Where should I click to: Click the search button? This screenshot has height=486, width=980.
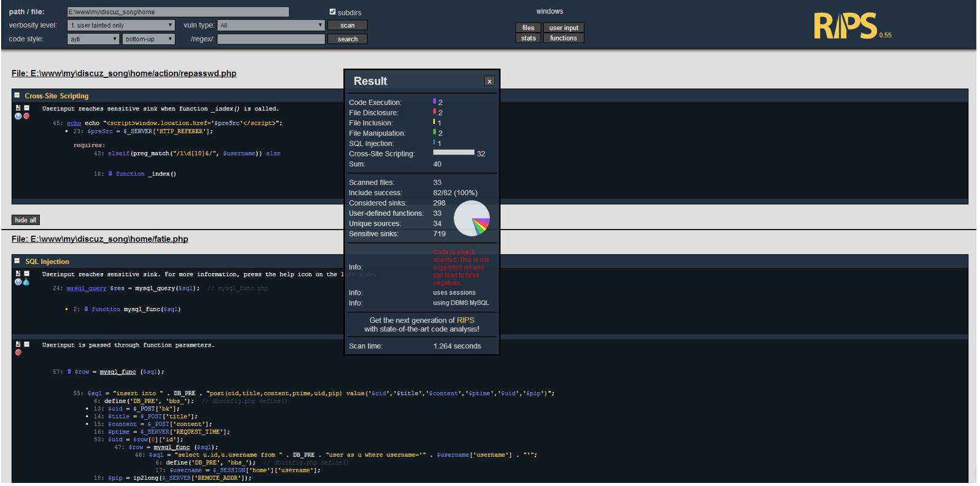(x=348, y=39)
